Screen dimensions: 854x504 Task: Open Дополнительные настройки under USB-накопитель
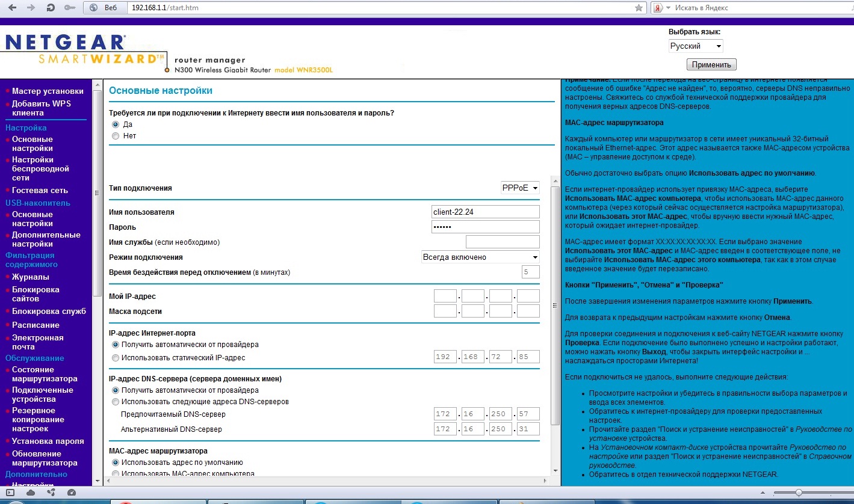pyautogui.click(x=46, y=239)
